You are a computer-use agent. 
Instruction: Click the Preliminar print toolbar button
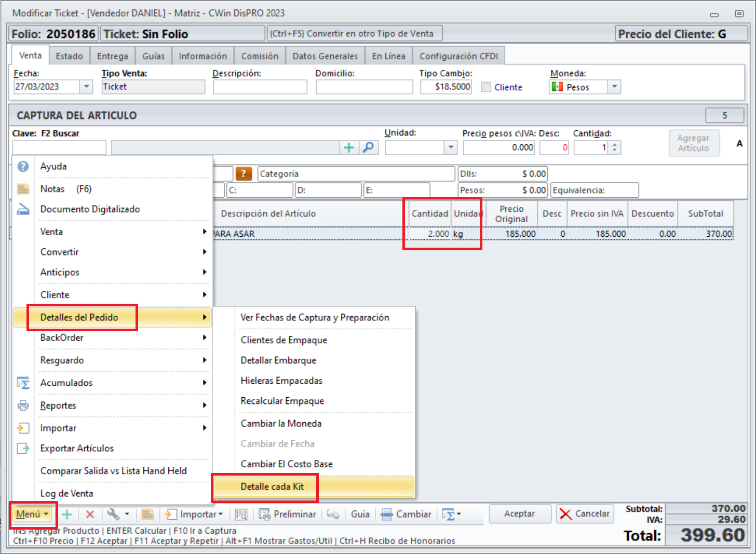pos(287,514)
